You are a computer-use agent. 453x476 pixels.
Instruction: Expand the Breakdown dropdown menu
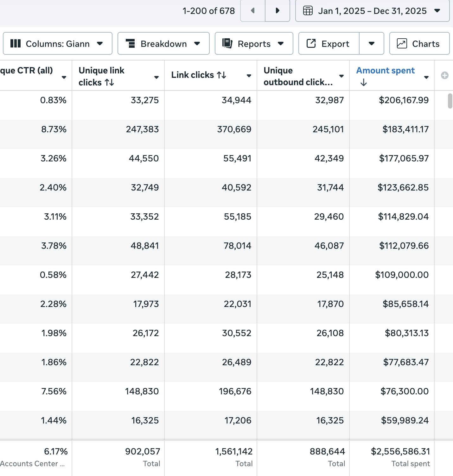(x=163, y=43)
